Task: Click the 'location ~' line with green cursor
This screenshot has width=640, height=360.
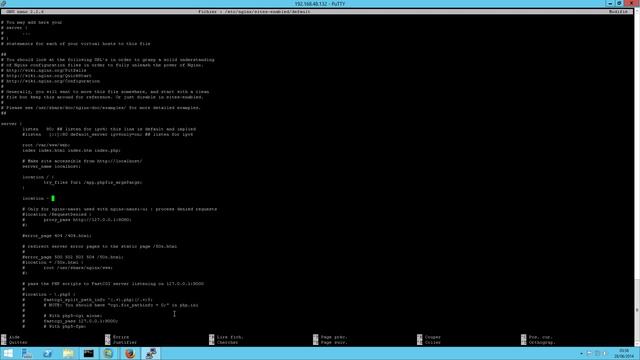Action: (x=38, y=198)
